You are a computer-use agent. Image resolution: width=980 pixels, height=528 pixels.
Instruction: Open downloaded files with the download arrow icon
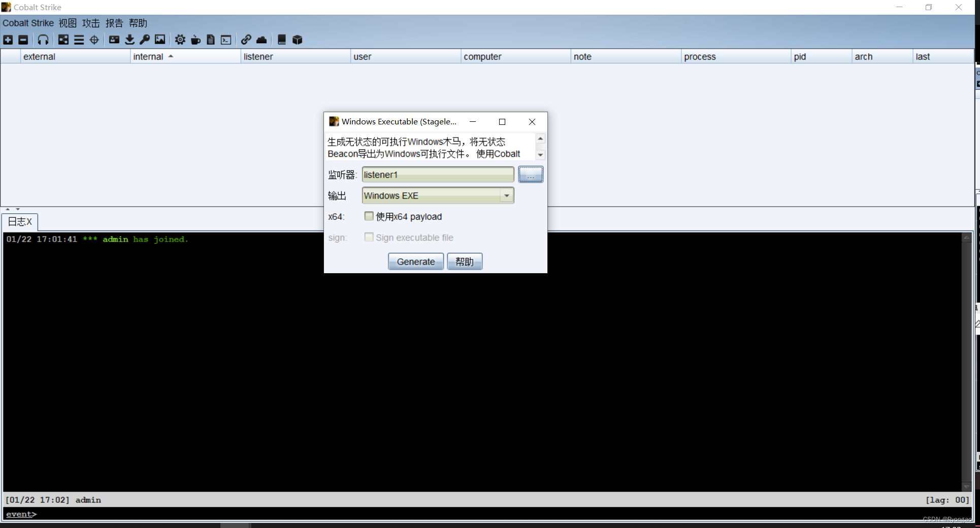tap(129, 40)
